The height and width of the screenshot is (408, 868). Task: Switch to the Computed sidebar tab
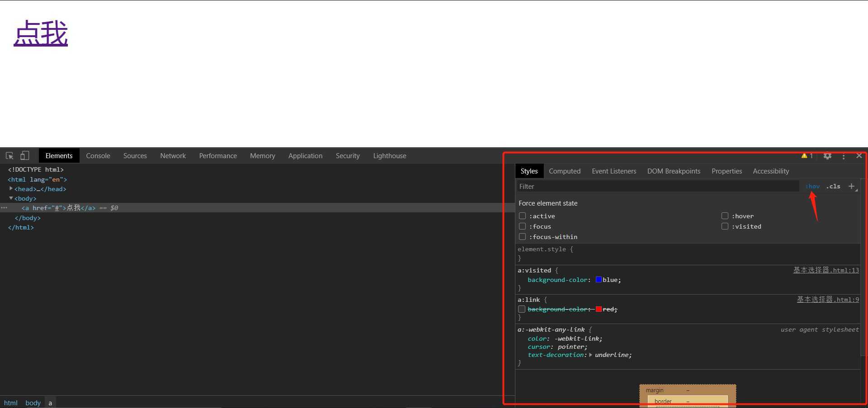click(565, 171)
